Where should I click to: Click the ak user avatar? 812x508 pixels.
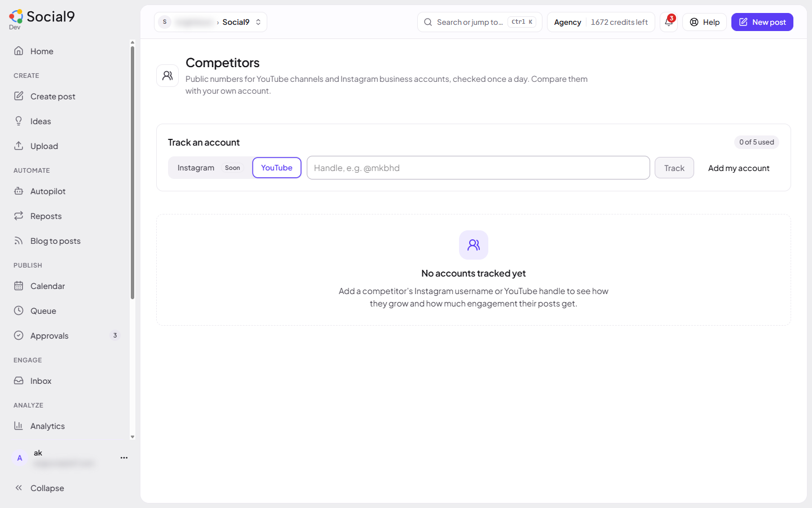(x=20, y=458)
